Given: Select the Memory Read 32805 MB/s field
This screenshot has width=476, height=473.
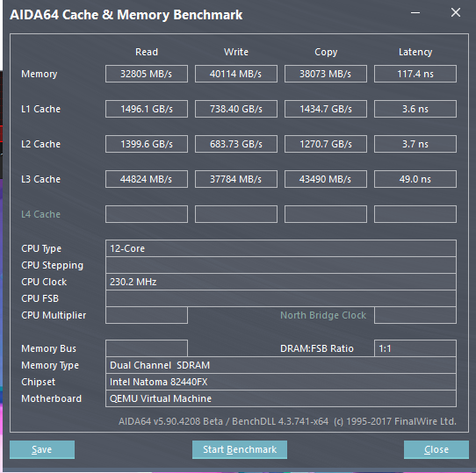Looking at the screenshot, I should coord(147,74).
